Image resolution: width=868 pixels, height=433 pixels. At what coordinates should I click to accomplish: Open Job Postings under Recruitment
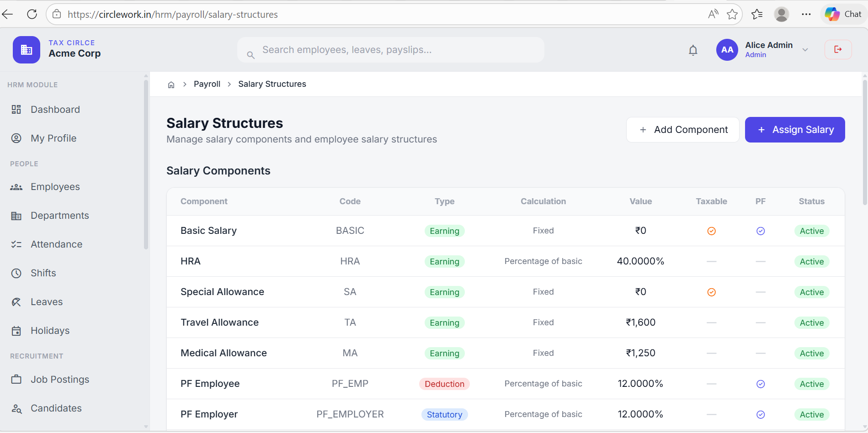59,379
